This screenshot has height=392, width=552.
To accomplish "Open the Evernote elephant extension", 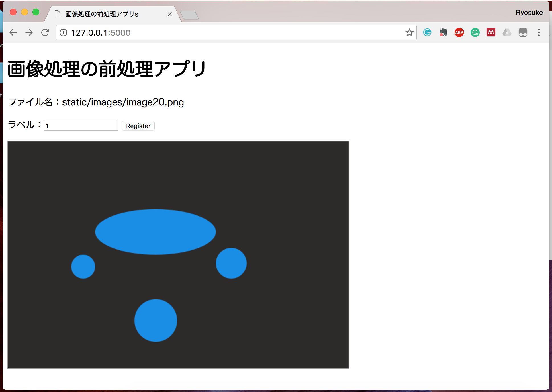I will [x=443, y=32].
